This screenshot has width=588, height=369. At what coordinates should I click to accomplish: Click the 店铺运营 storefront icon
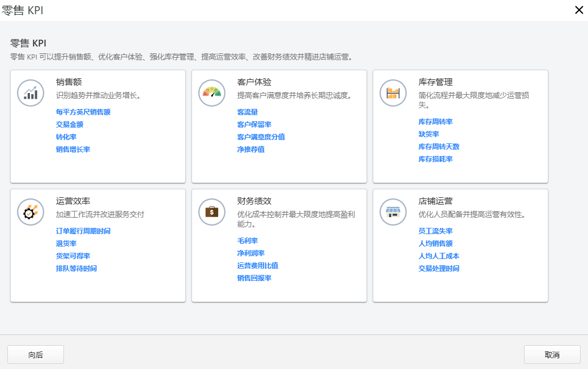pos(393,211)
